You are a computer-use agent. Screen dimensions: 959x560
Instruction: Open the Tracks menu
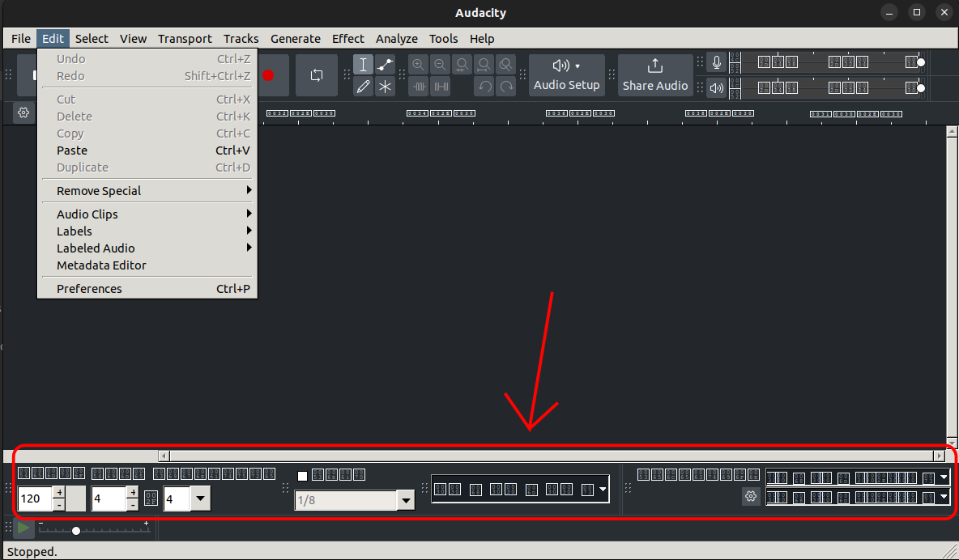coord(241,38)
